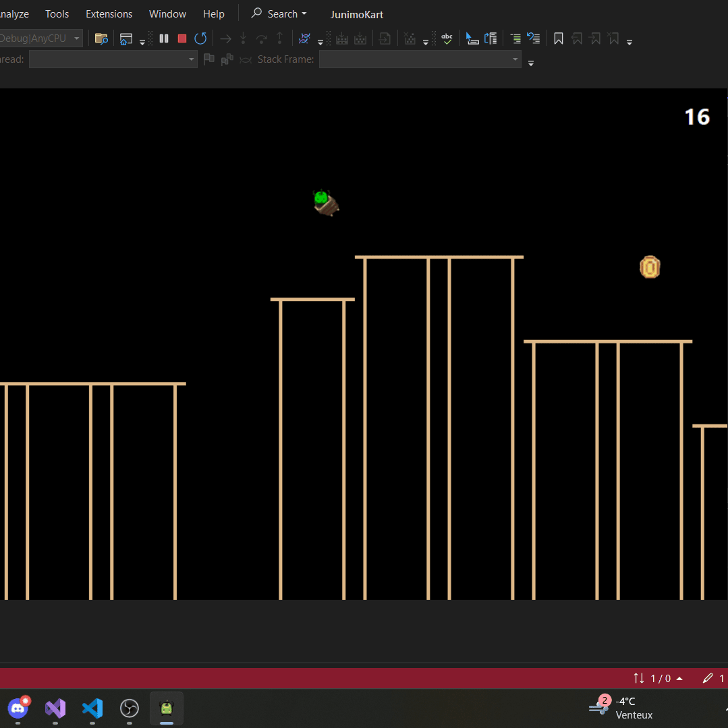Click the gold coin in the game
The height and width of the screenshot is (728, 728).
[650, 267]
